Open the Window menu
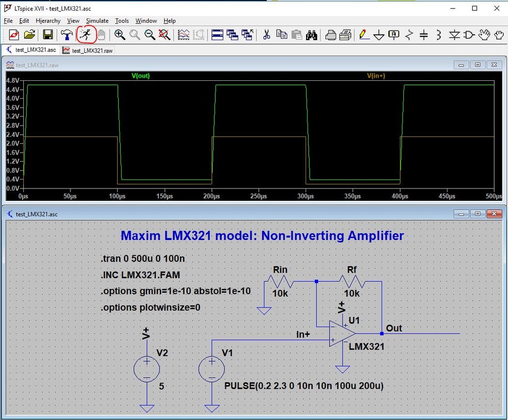The width and height of the screenshot is (508, 420). [146, 21]
